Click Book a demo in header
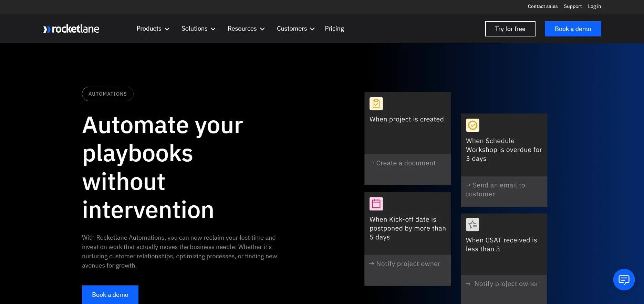Viewport: 644px width, 304px height. [573, 29]
